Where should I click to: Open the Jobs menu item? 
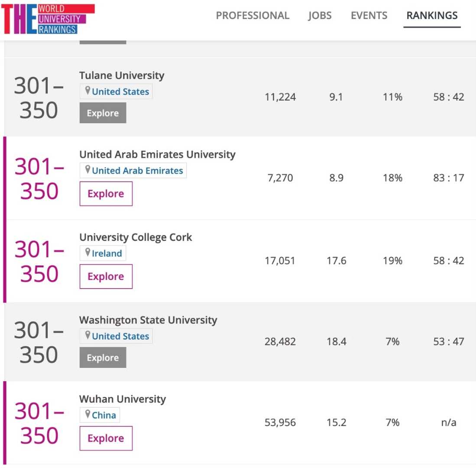tap(320, 16)
